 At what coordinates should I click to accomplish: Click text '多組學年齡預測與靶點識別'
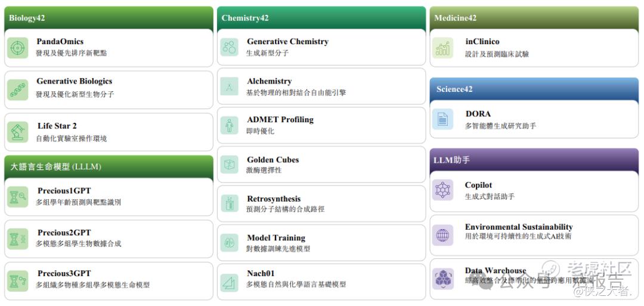point(79,202)
